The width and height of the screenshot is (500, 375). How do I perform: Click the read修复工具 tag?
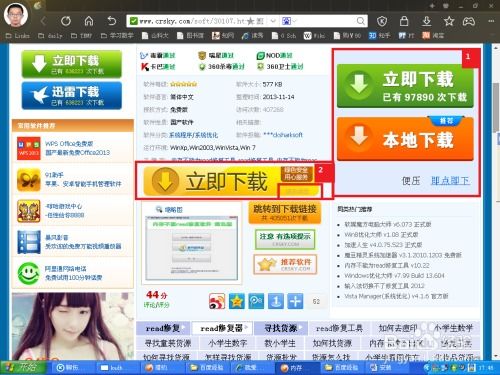pos(339,328)
